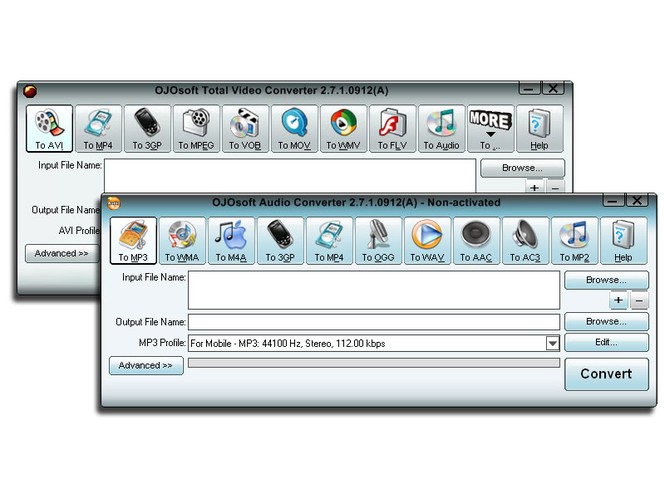Image resolution: width=665 pixels, height=498 pixels.
Task: Open Edit for the MP3 profile
Action: pos(606,342)
